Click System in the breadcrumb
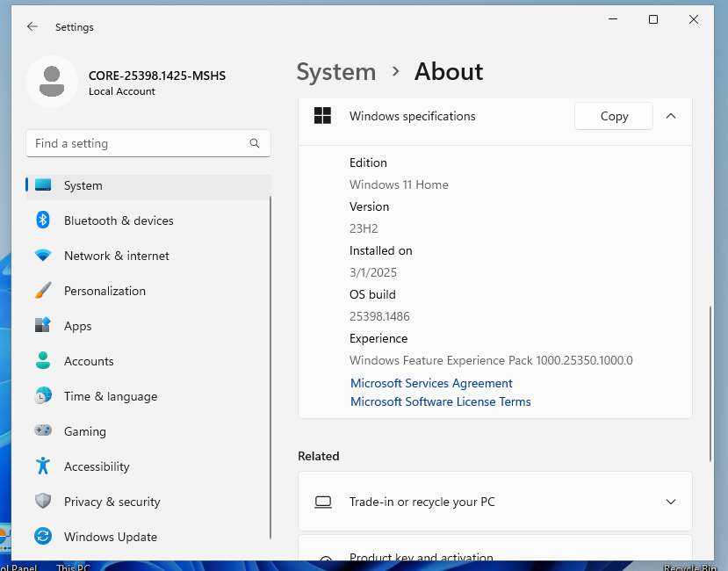Viewport: 728px width, 571px height. click(x=336, y=72)
